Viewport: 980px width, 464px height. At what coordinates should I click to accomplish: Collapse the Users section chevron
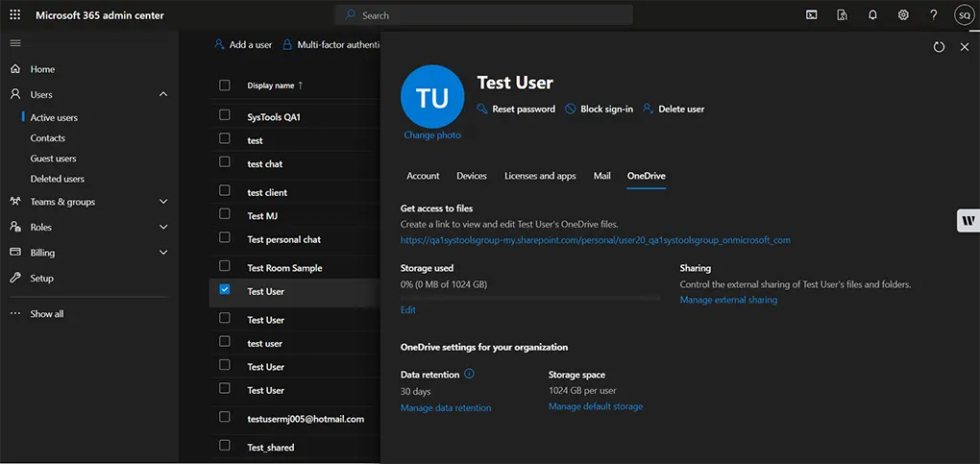pyautogui.click(x=163, y=94)
